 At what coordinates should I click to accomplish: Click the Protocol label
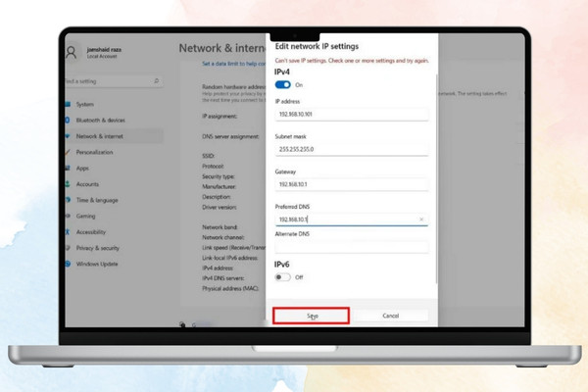213,167
